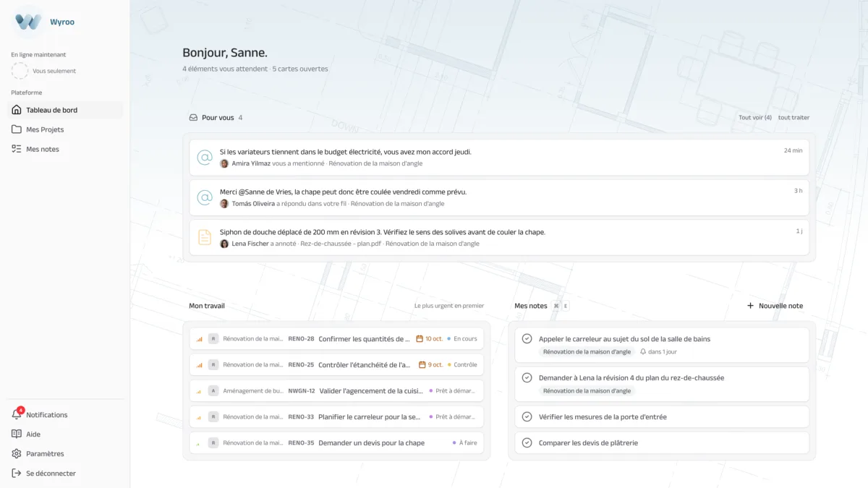The height and width of the screenshot is (488, 868).
Task: Click Amira Yilmaz's avatar
Action: tap(224, 163)
